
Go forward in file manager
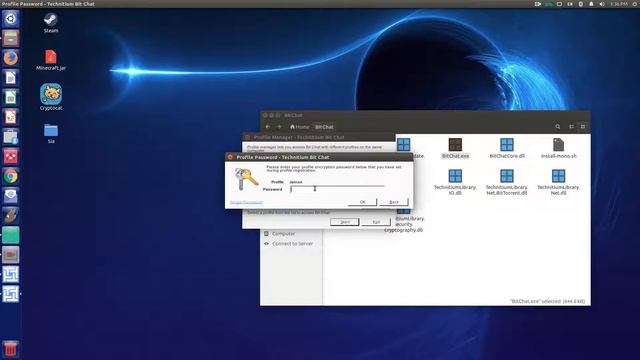coord(279,127)
